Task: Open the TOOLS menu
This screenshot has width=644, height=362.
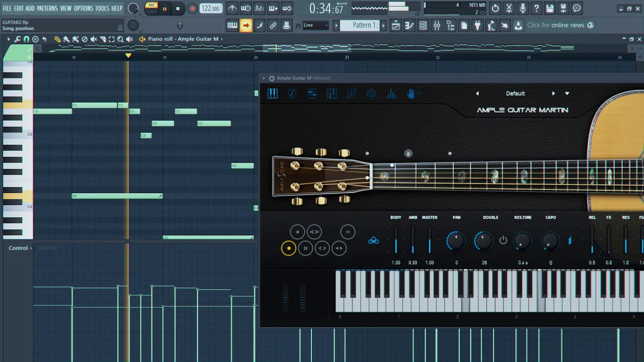Action: click(x=102, y=9)
